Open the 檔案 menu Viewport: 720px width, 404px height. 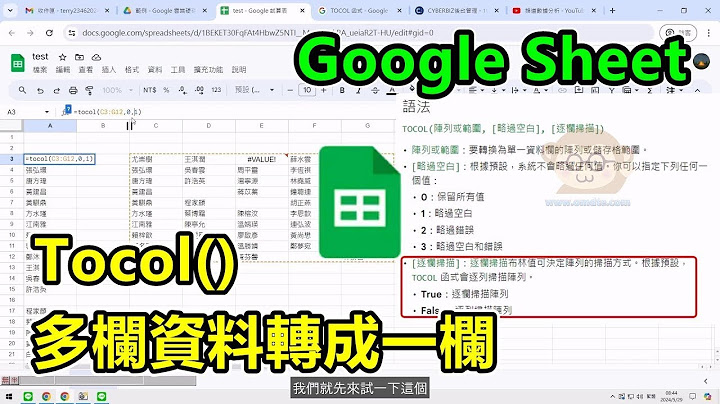tap(40, 70)
